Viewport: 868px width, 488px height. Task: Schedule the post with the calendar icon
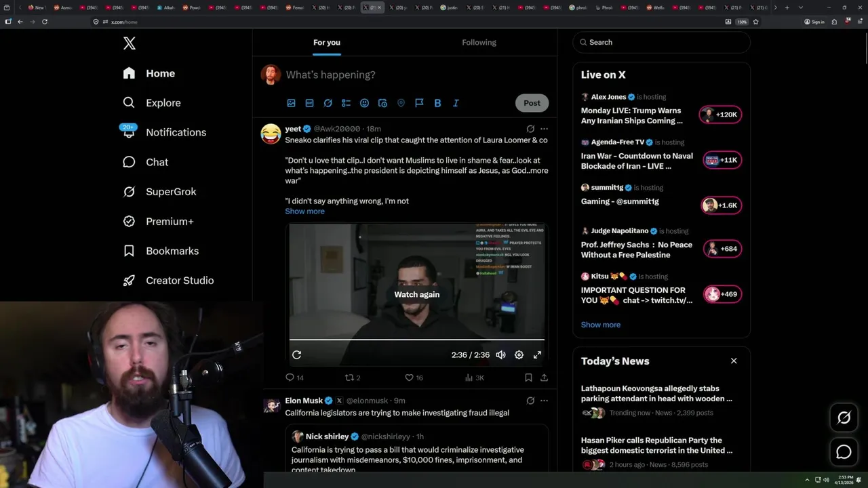[382, 103]
